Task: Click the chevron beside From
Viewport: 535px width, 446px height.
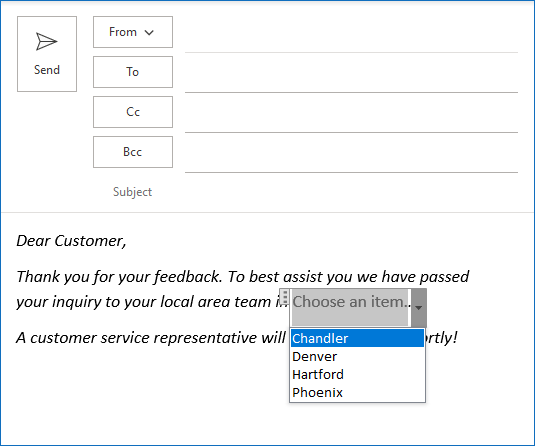Action: [x=149, y=33]
